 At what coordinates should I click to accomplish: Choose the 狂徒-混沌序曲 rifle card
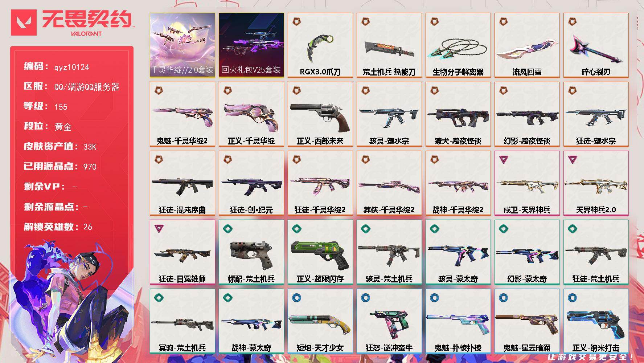pos(182,183)
